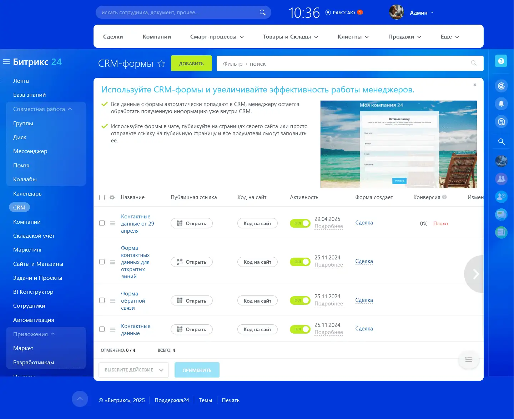514x420 pixels.
Task: Toggle off activity for Форма обратной связи
Action: coord(300,300)
